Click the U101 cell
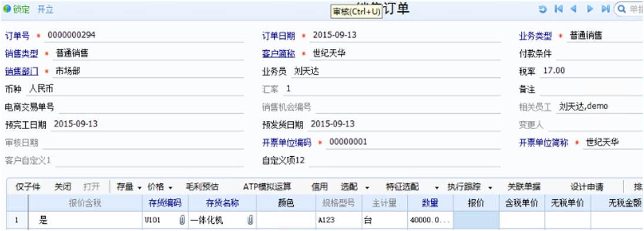The image size is (644, 231). 165,220
